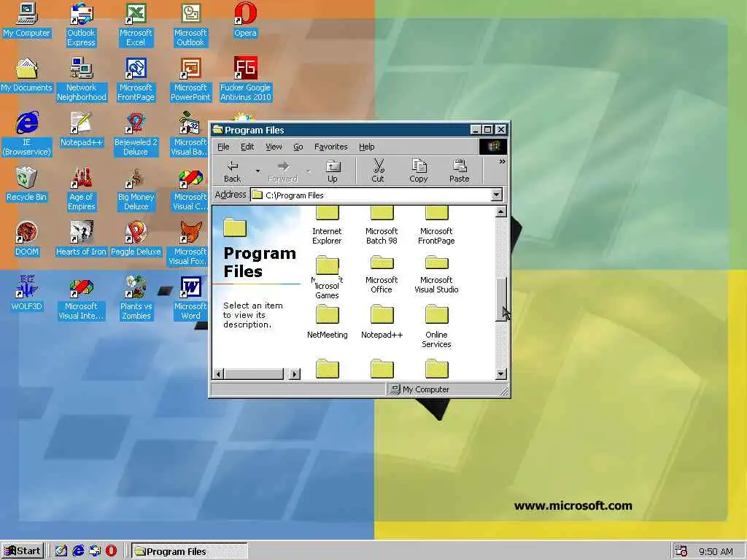The image size is (747, 560).
Task: Click the system tray scheduler icon
Action: (681, 551)
